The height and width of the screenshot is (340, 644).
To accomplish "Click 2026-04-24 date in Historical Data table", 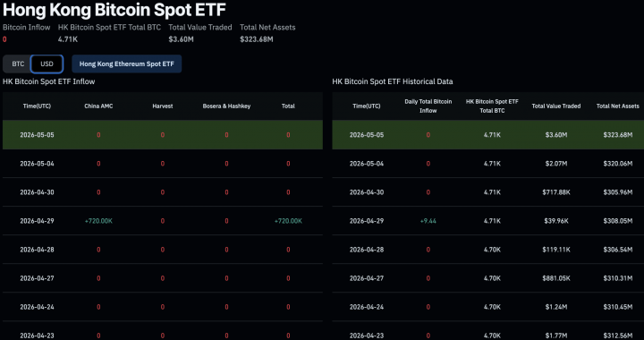I will [367, 307].
